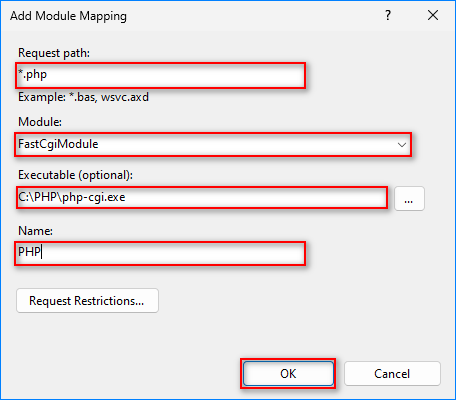Viewport: 456px width, 400px height.
Task: Expand the Module dropdown chevron
Action: click(402, 145)
